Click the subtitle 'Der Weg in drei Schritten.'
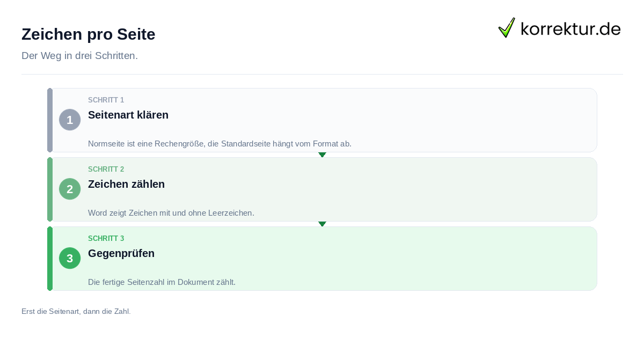 (79, 56)
